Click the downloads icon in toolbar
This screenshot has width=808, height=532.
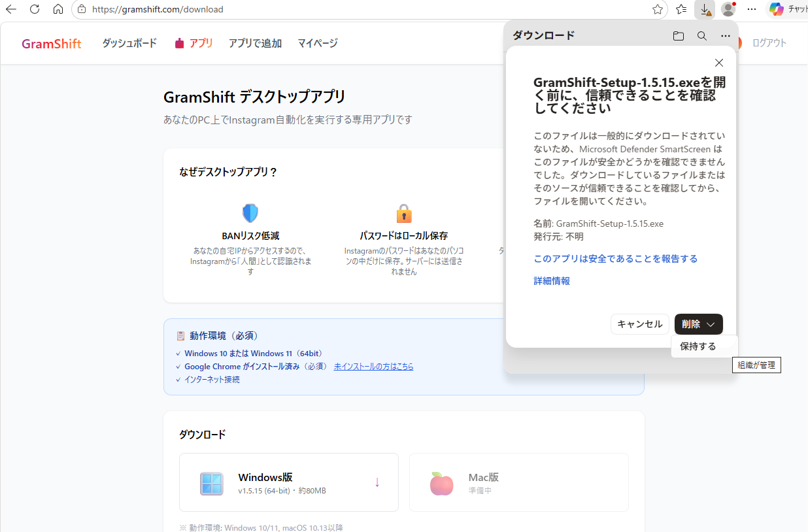pyautogui.click(x=705, y=9)
